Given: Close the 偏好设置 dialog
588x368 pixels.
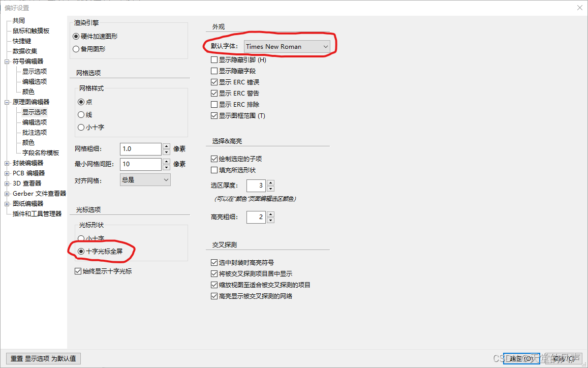Looking at the screenshot, I should [x=580, y=8].
